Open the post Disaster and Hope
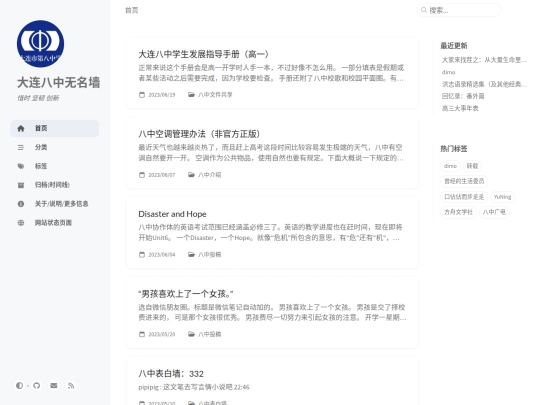Screen dimensions: 540x405 pyautogui.click(x=172, y=214)
